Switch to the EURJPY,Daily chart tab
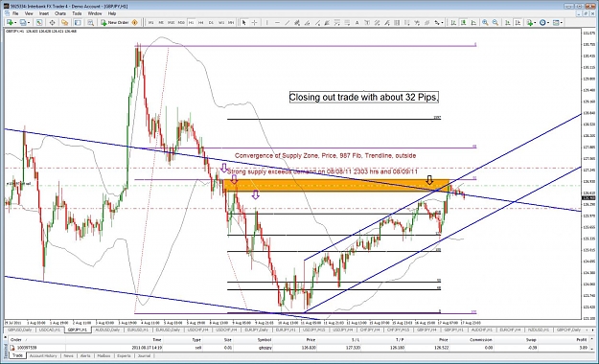This screenshot has width=599, height=364. coord(256,330)
